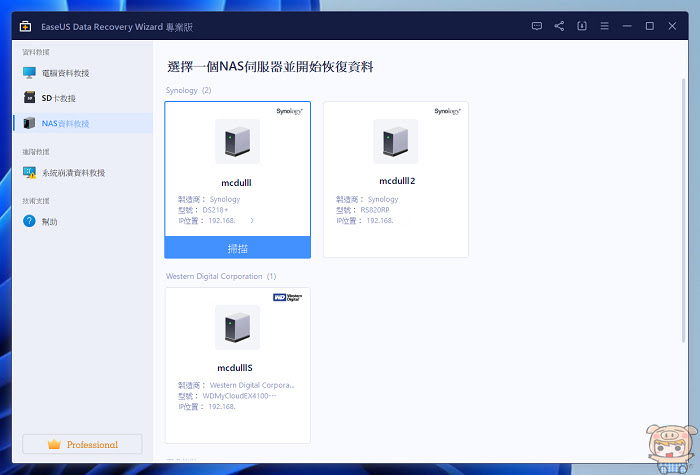
Task: Click the mcdulllS NAS name
Action: 235,368
